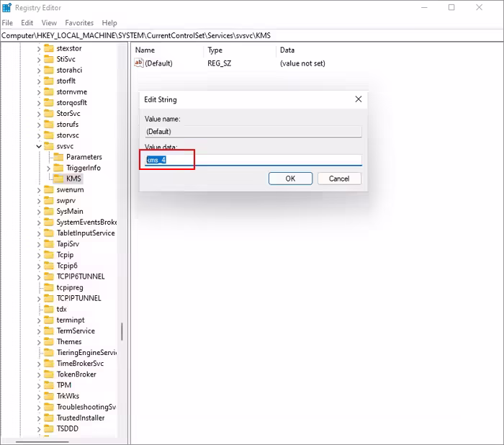Click the (value not set) data cell
Viewport: 504px width, 445px height.
[302, 63]
